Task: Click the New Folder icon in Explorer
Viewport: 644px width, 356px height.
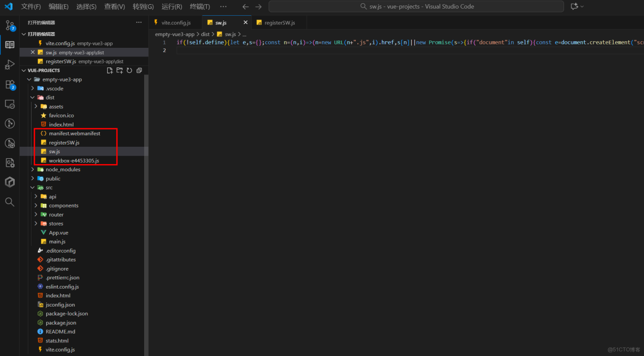Action: tap(119, 70)
